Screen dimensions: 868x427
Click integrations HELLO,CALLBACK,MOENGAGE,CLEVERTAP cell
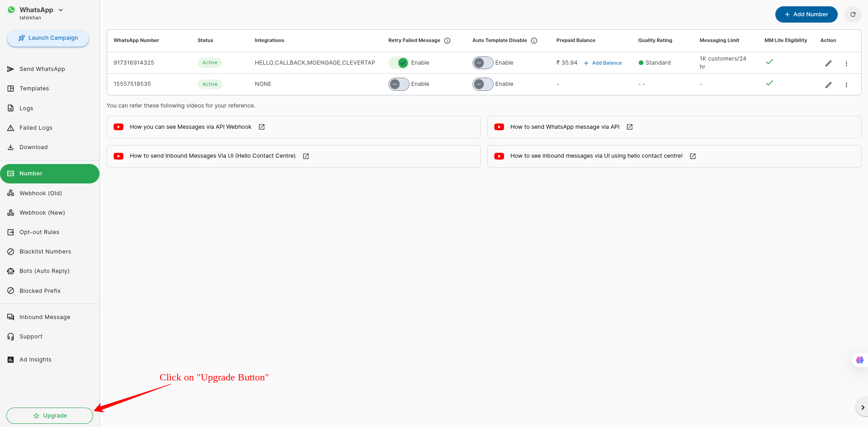coord(315,63)
